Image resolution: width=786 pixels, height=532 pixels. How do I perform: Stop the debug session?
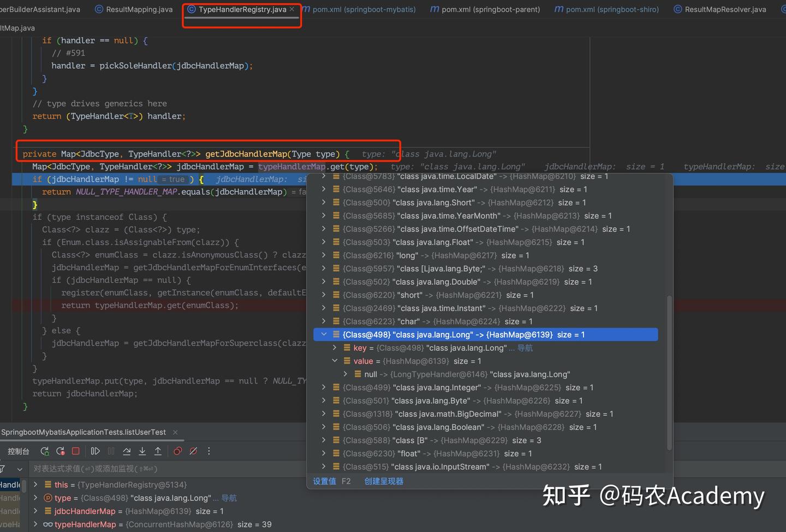[76, 451]
